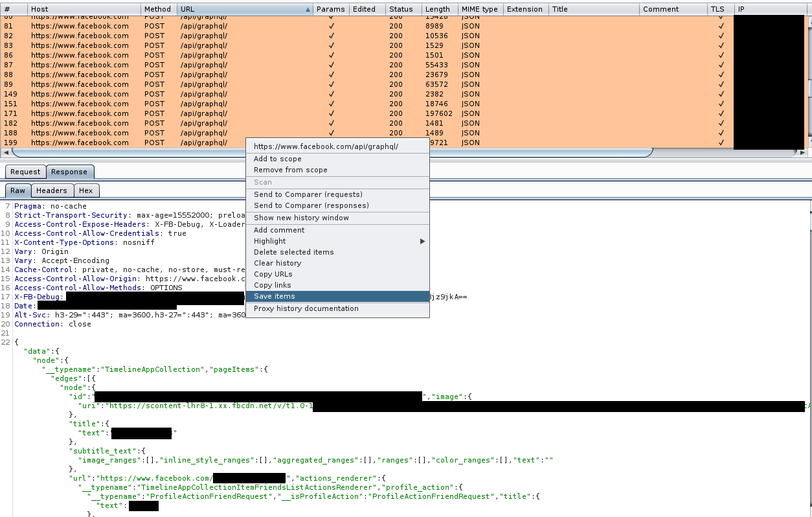Sort by Params column header
Screen dimensions: 812x517
coord(331,9)
